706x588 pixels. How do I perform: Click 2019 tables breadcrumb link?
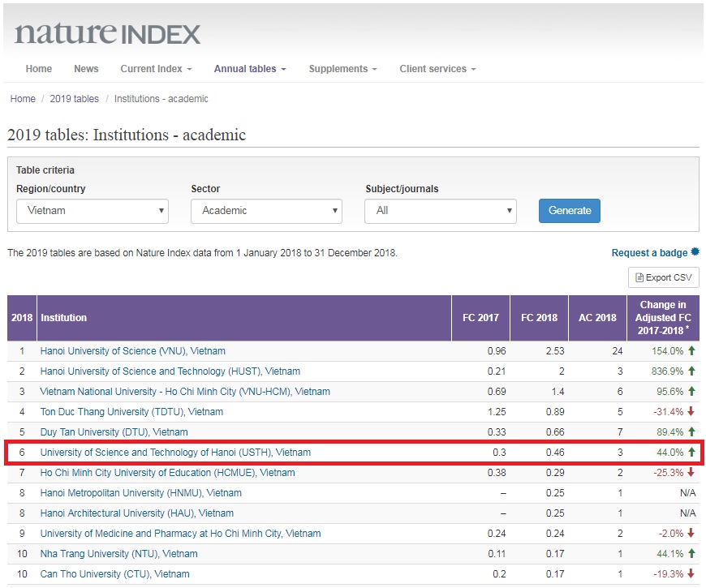pyautogui.click(x=75, y=98)
